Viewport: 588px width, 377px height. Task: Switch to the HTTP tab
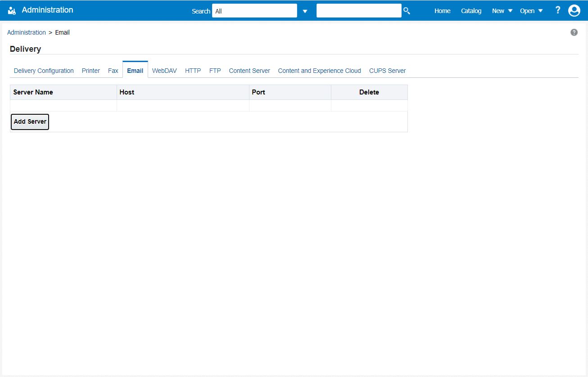[x=193, y=71]
